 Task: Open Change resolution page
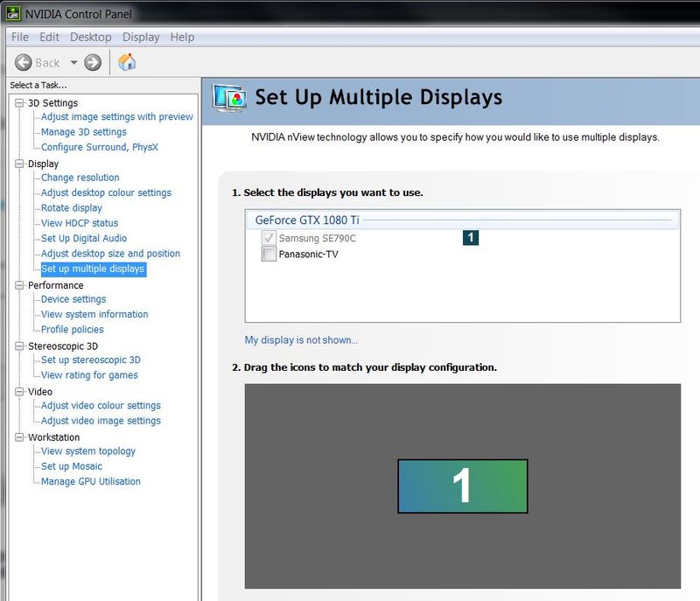pyautogui.click(x=80, y=178)
